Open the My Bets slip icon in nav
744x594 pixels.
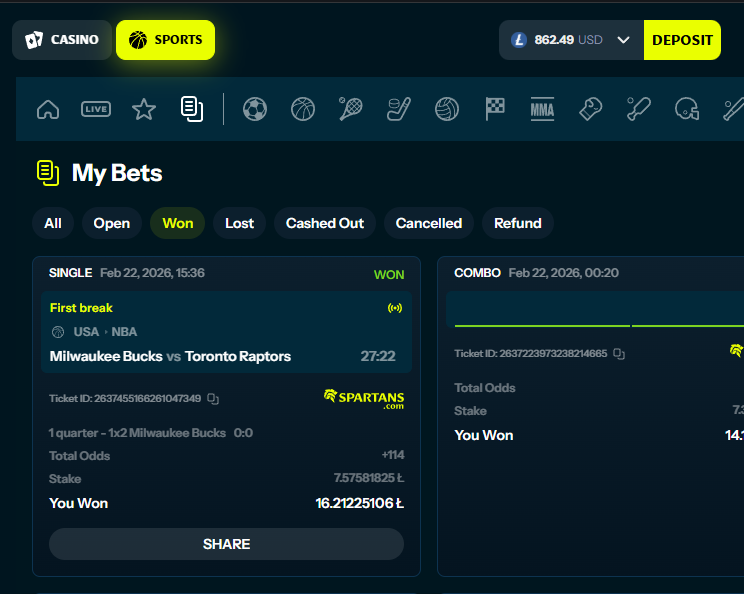192,109
